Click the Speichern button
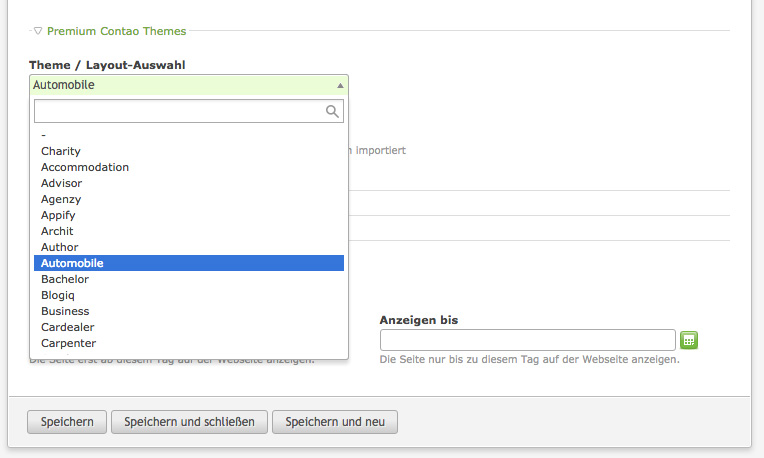This screenshot has height=458, width=764. (67, 422)
